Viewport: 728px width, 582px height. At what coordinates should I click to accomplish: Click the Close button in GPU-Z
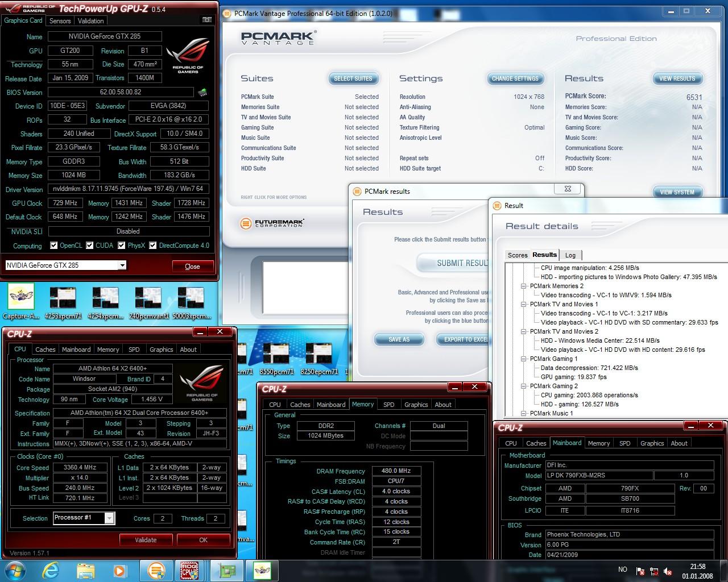point(192,267)
